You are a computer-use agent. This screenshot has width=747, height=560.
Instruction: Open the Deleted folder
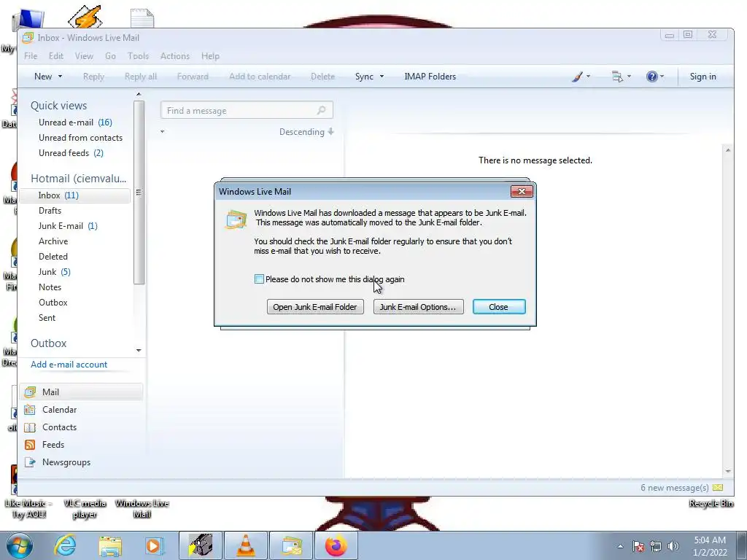tap(53, 256)
